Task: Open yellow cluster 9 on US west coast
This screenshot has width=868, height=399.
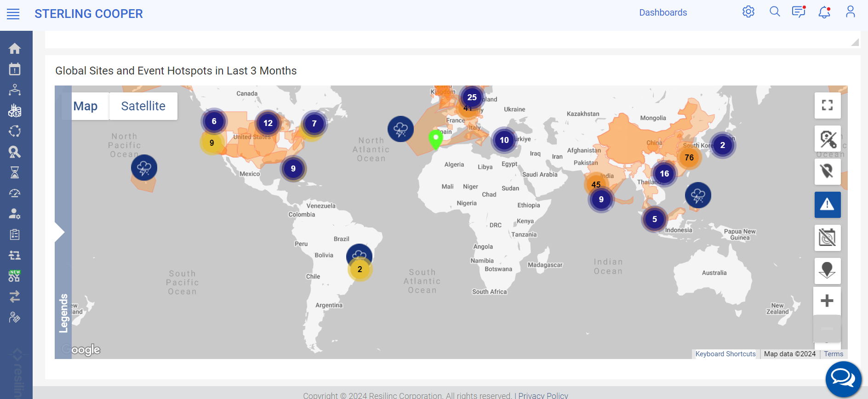Action: pos(212,143)
